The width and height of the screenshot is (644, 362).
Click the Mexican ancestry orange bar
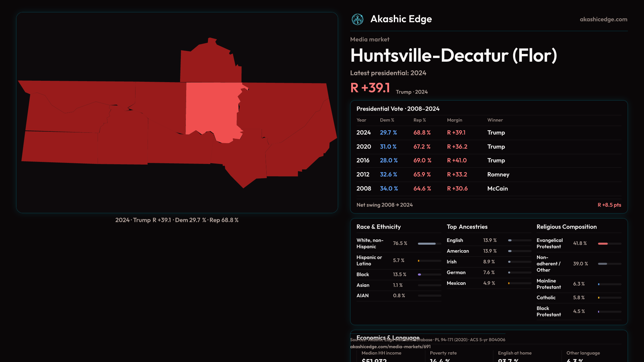[509, 283]
